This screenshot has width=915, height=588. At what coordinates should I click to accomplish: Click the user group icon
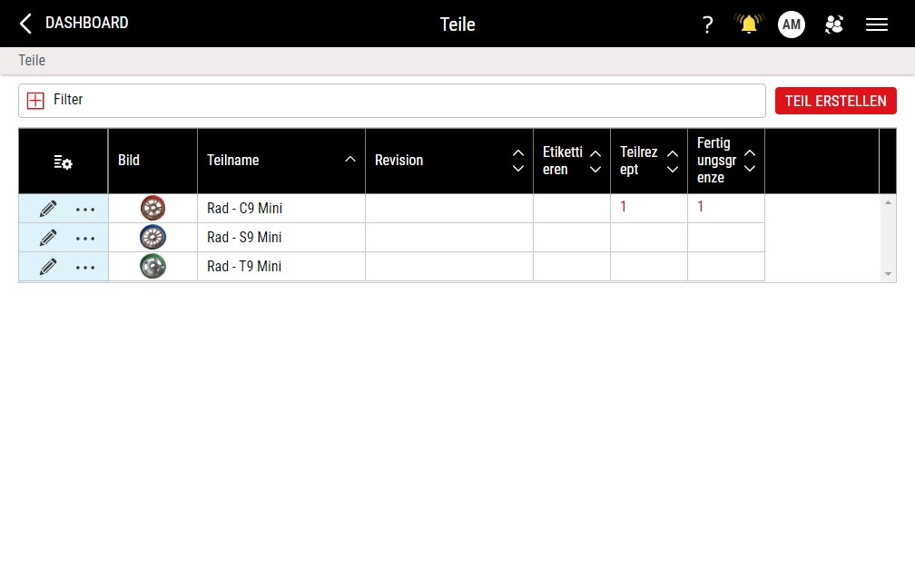tap(833, 24)
